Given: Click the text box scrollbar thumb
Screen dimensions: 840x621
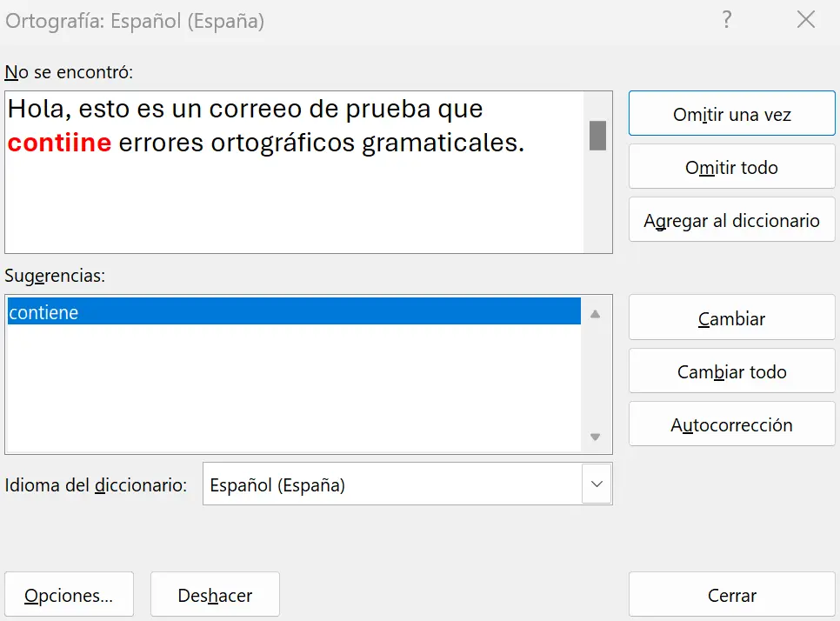Looking at the screenshot, I should click(x=598, y=136).
